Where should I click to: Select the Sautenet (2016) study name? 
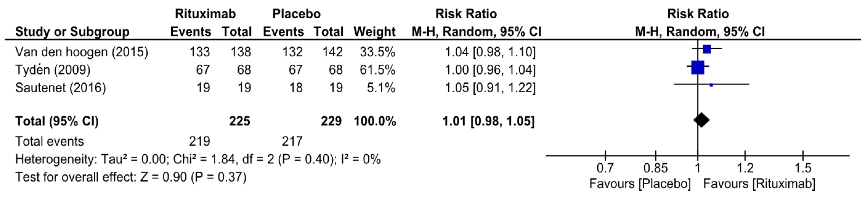point(61,88)
